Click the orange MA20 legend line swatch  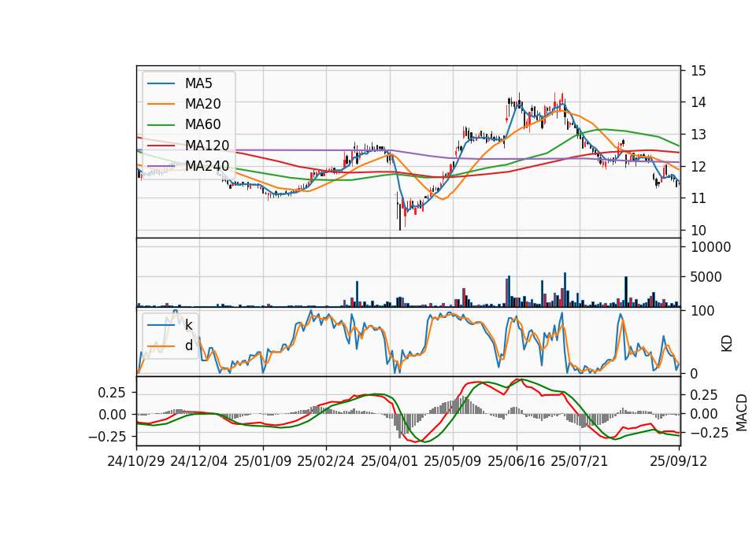click(x=161, y=105)
